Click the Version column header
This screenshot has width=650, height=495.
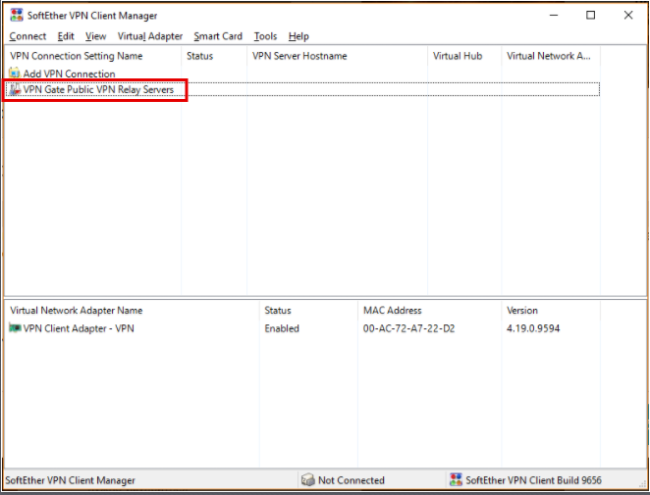551,311
